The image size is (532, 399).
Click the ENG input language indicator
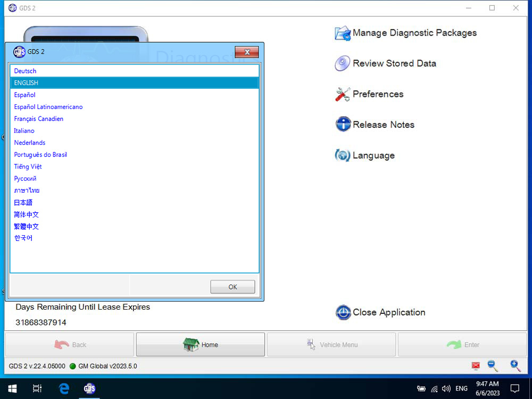461,388
